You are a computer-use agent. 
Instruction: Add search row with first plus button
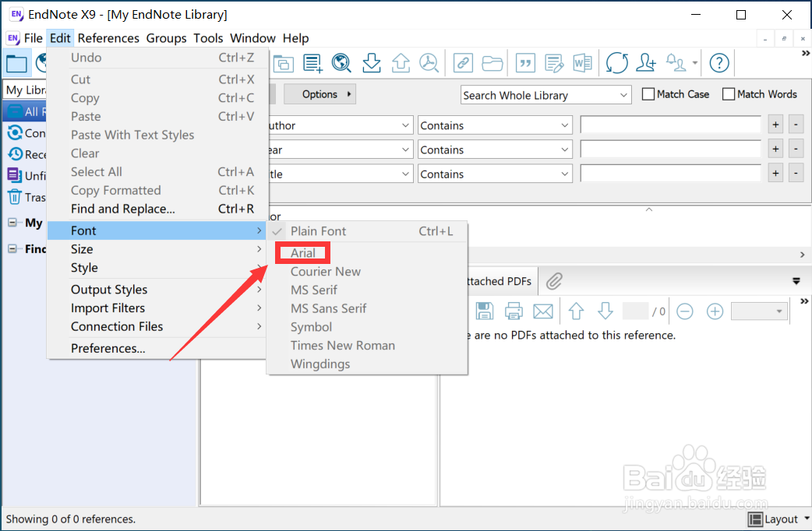775,125
